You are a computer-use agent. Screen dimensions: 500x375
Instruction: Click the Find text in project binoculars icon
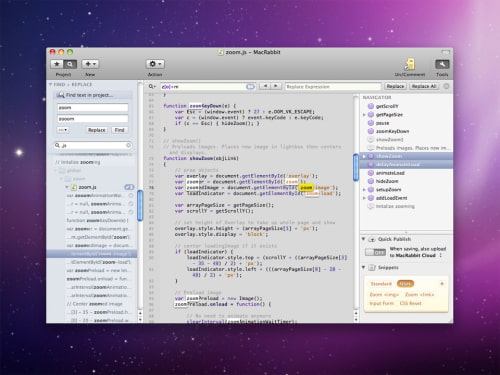60,95
